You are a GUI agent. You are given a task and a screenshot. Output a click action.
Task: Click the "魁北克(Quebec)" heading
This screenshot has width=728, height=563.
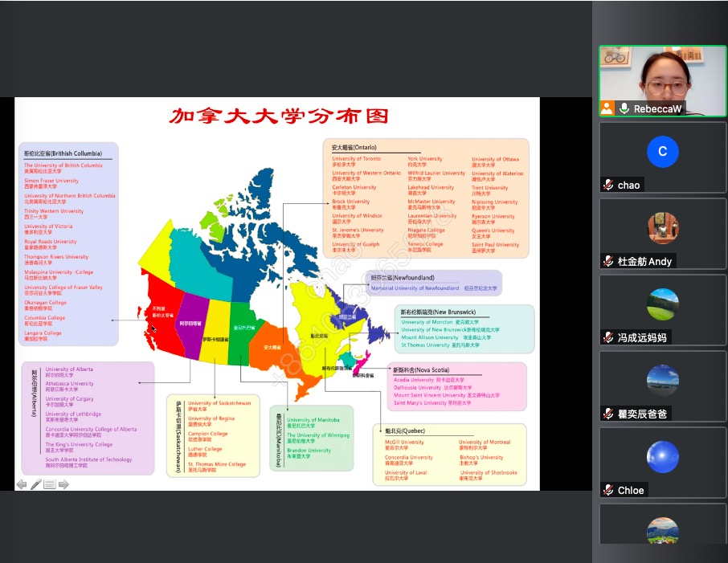tap(405, 430)
